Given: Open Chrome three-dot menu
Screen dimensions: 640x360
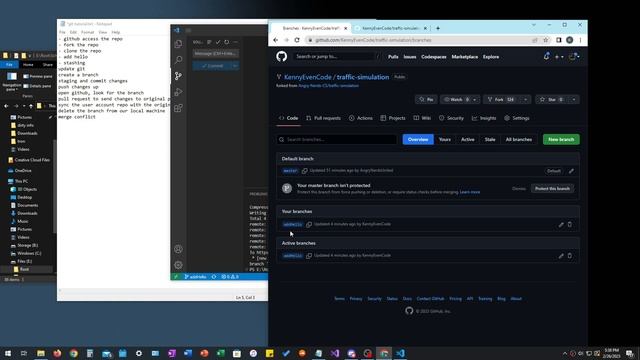Looking at the screenshot, I should pos(580,40).
